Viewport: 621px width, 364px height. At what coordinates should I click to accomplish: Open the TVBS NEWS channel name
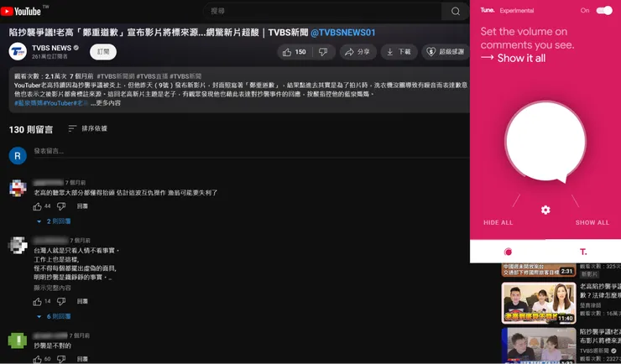coord(51,48)
